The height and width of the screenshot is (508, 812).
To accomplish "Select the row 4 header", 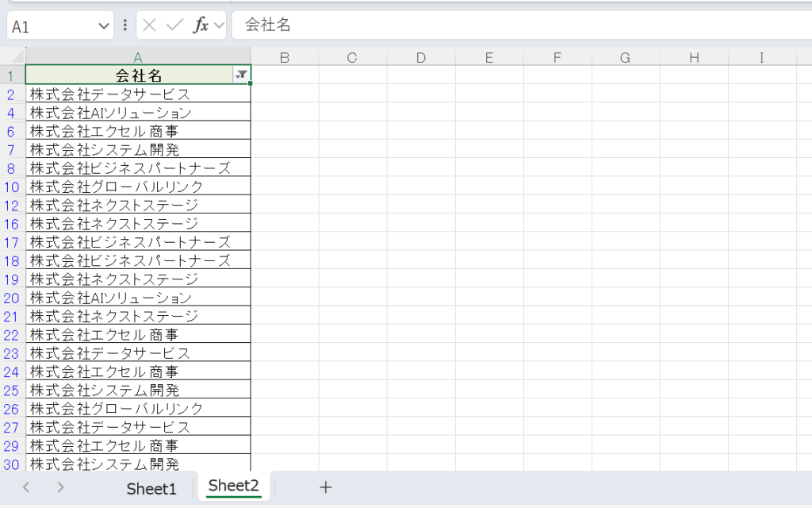I will (x=11, y=113).
